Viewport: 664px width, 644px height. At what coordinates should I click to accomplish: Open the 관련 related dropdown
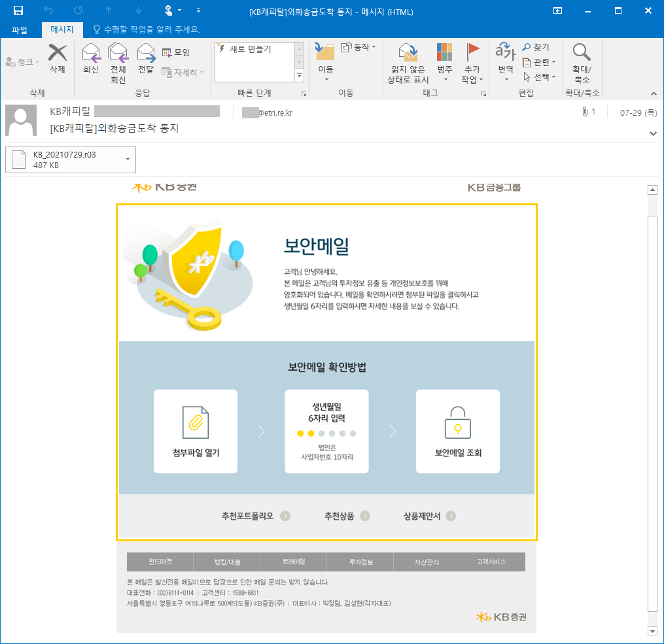point(539,62)
